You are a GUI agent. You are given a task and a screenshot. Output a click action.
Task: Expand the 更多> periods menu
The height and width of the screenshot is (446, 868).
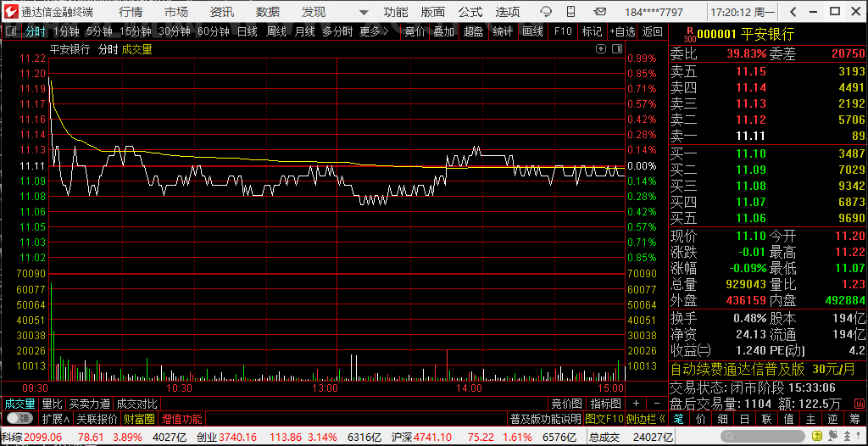374,31
